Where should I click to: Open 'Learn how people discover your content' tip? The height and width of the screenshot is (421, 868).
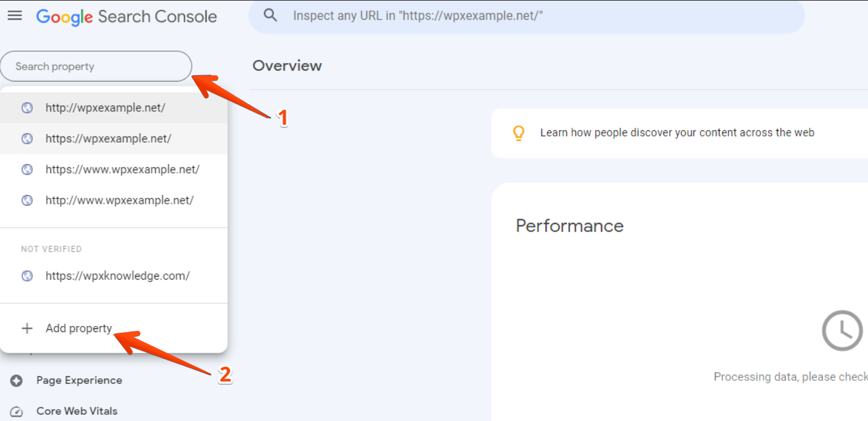coord(677,133)
